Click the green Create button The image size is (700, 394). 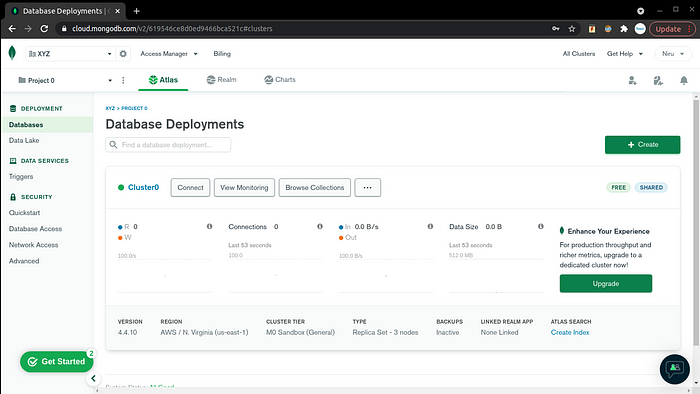coord(642,145)
